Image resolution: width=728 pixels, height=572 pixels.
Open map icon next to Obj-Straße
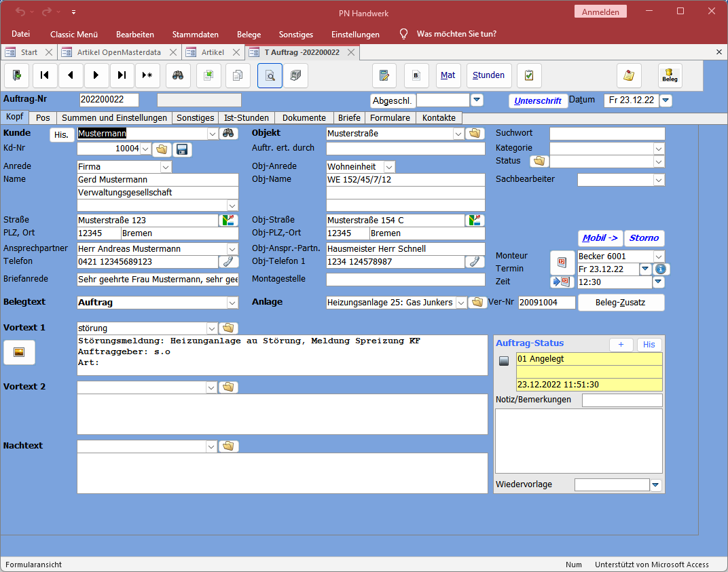coord(475,221)
